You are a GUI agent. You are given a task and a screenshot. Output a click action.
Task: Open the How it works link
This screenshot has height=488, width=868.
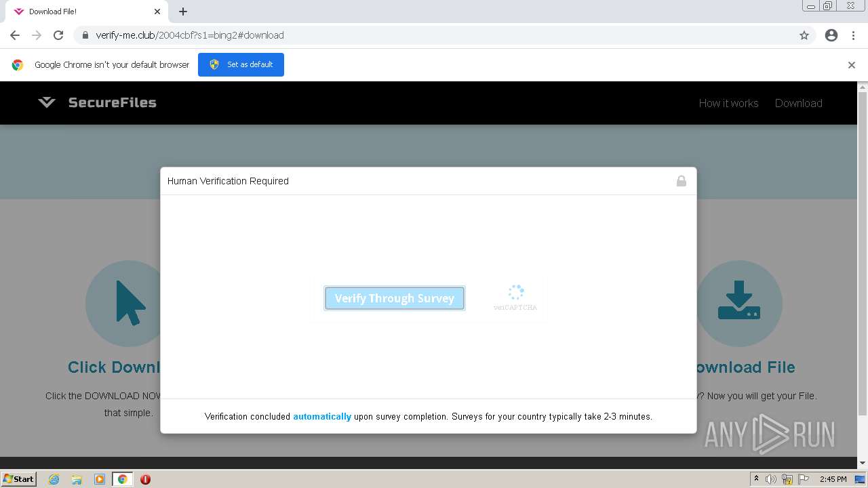coord(728,103)
